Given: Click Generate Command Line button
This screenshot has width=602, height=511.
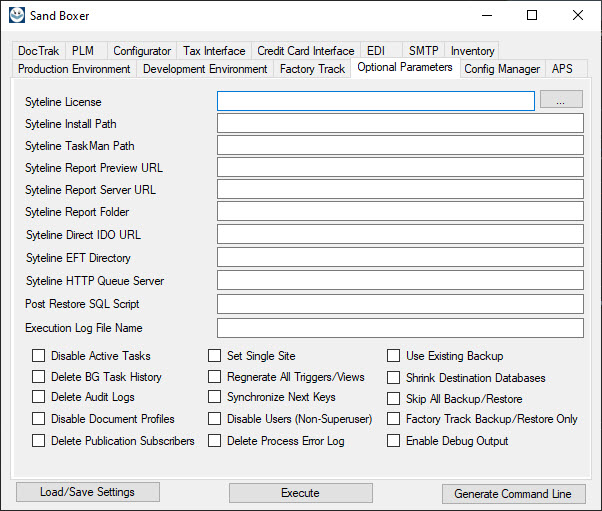Looking at the screenshot, I should click(514, 493).
